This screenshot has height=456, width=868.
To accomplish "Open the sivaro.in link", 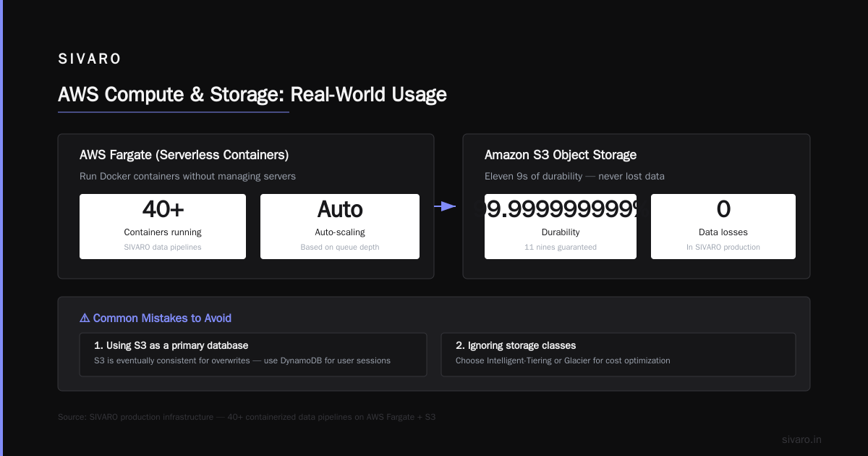I will (801, 439).
